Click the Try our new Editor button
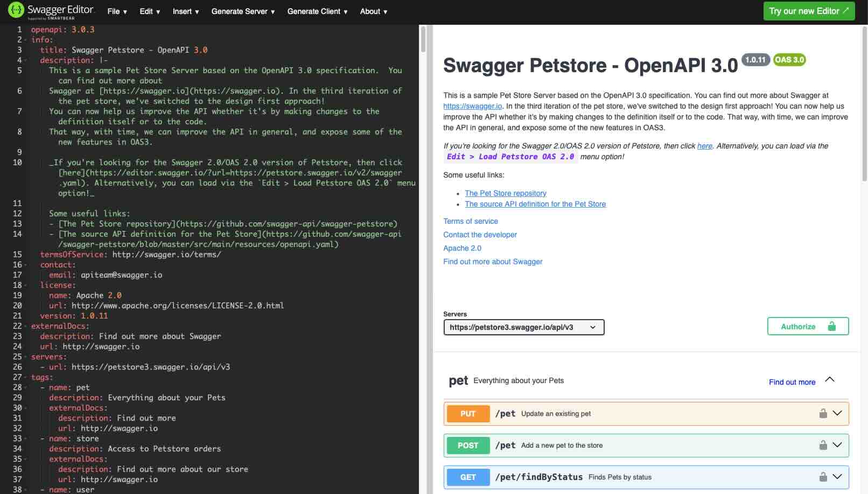Viewport: 868px width, 494px height. 809,11
